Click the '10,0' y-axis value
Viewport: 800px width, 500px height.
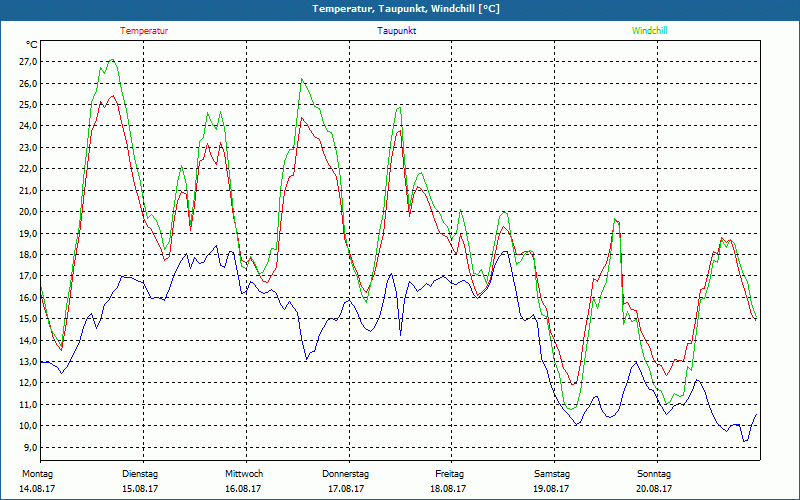click(29, 426)
